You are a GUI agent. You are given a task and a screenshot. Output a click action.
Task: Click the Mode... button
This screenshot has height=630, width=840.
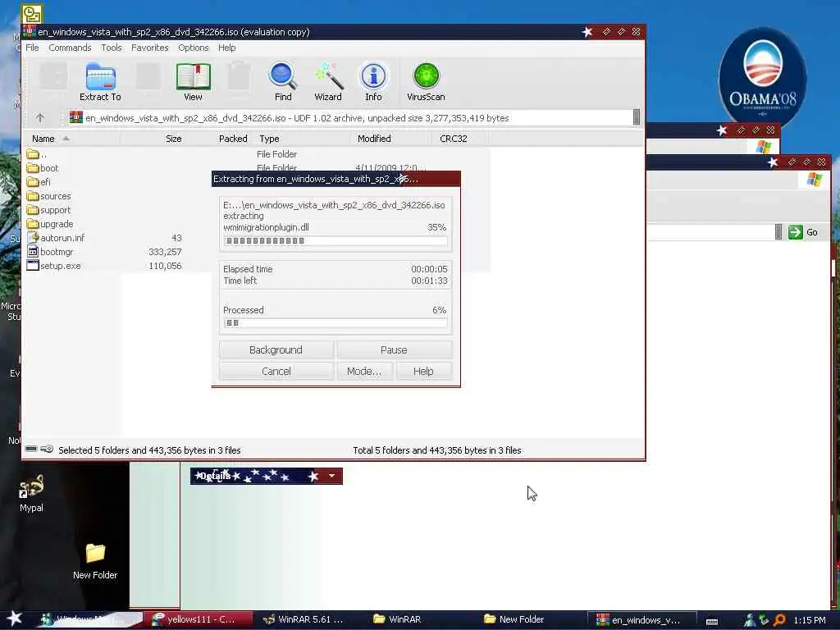pos(364,372)
